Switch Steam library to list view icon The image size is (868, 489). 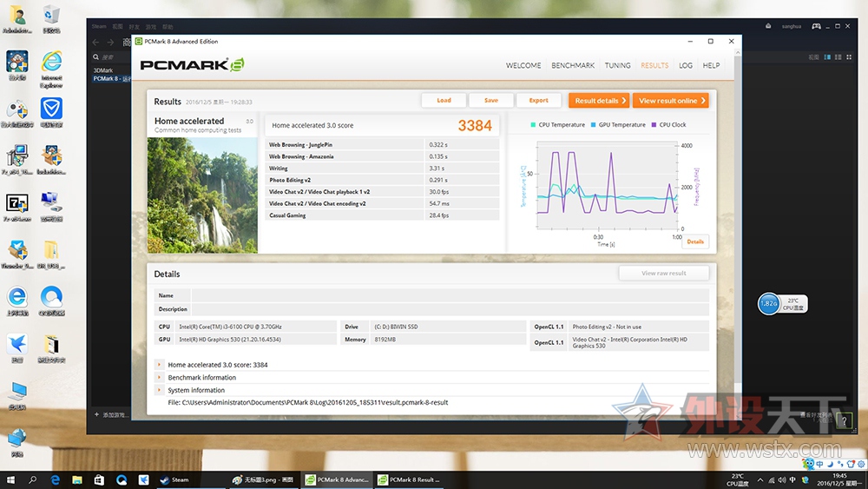coord(838,57)
